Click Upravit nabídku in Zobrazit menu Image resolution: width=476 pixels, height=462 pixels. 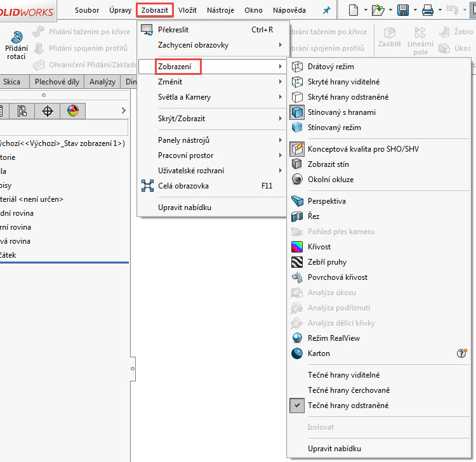coord(212,208)
